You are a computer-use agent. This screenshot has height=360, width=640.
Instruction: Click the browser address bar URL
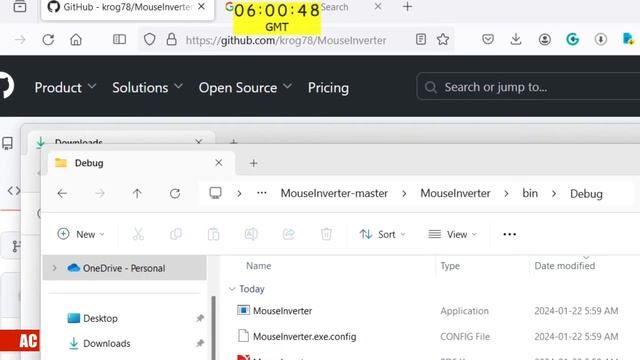[x=286, y=40]
